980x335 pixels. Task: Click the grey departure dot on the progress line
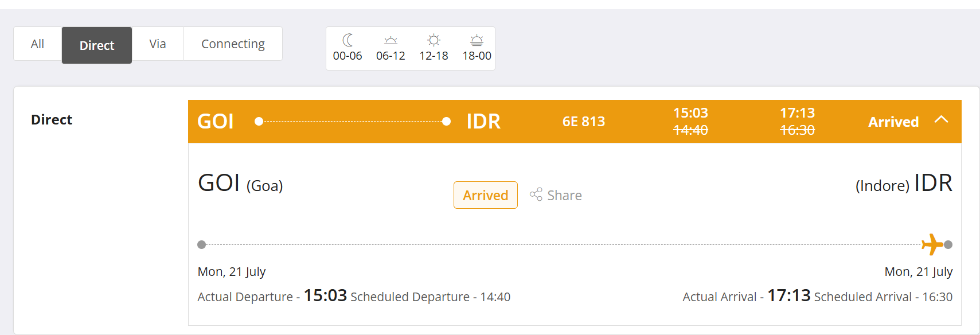pyautogui.click(x=201, y=245)
